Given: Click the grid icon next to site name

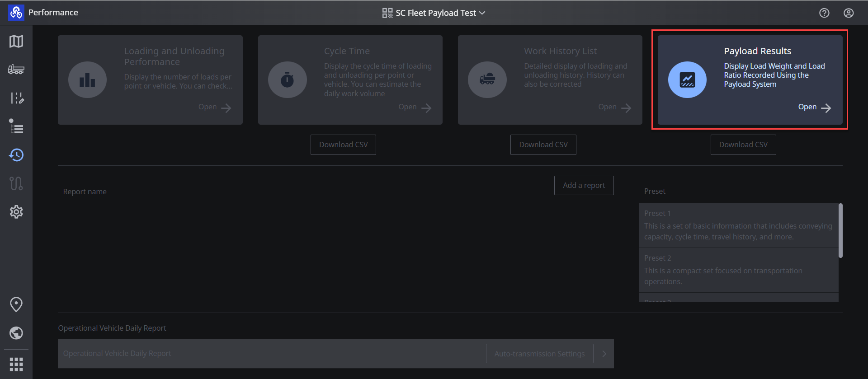Looking at the screenshot, I should pyautogui.click(x=387, y=13).
